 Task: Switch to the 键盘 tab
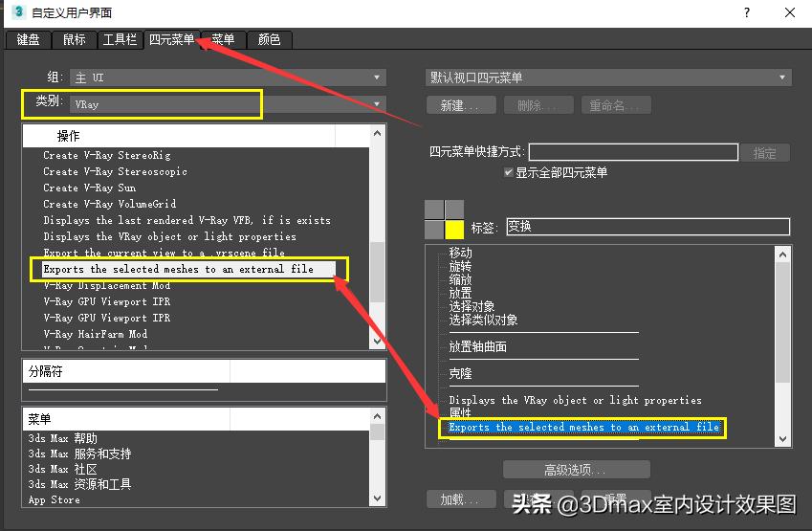click(x=28, y=40)
